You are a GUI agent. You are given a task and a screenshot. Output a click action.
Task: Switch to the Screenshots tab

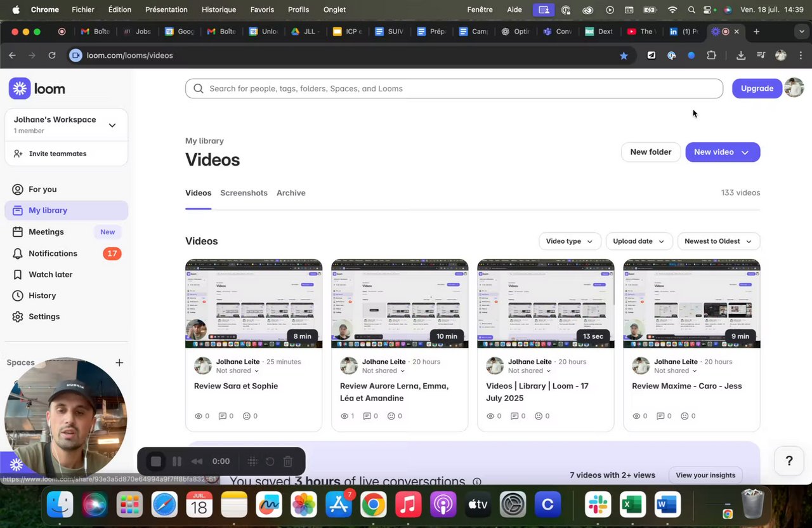coord(244,193)
